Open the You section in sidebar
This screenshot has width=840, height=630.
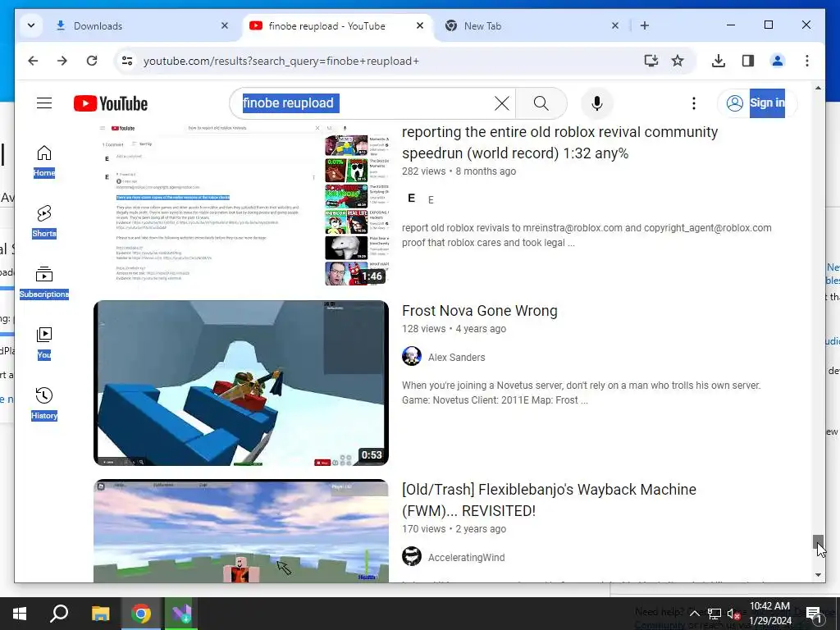[44, 343]
